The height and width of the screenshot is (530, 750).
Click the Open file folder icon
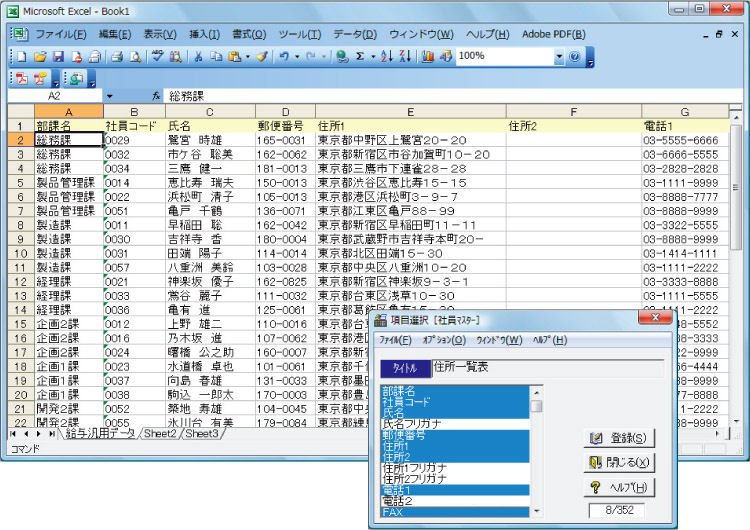pyautogui.click(x=40, y=57)
